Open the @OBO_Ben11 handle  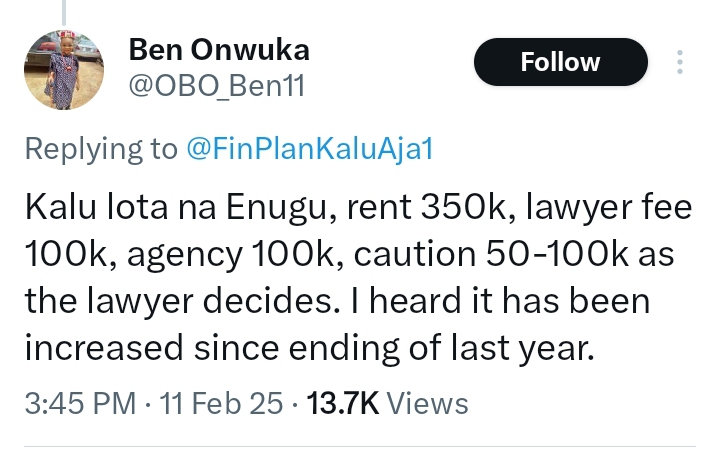point(216,87)
